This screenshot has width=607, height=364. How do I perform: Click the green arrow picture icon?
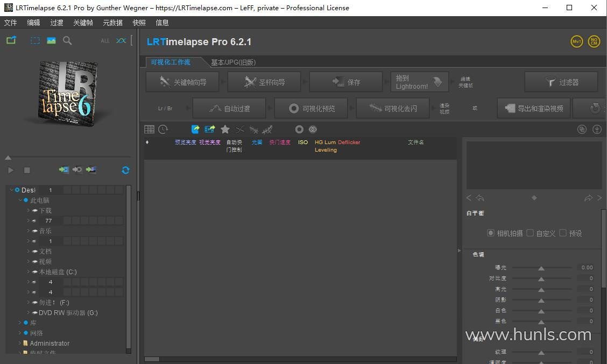[x=91, y=169]
